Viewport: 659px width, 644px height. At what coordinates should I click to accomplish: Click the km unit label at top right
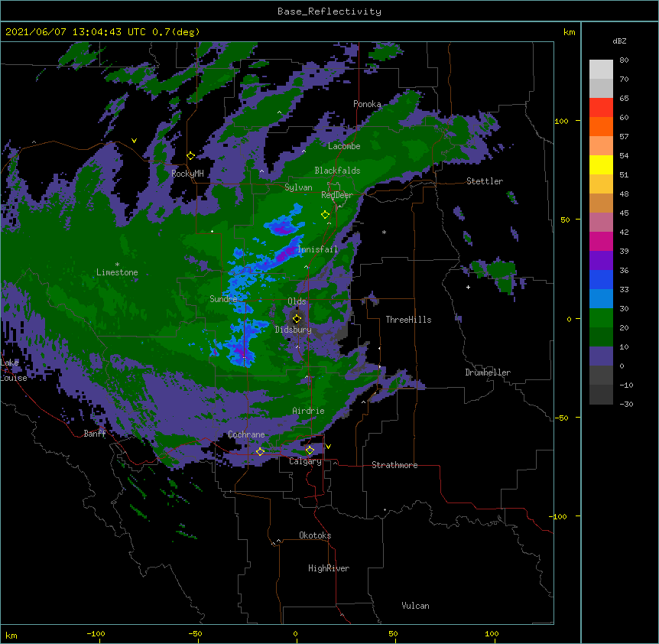[569, 32]
